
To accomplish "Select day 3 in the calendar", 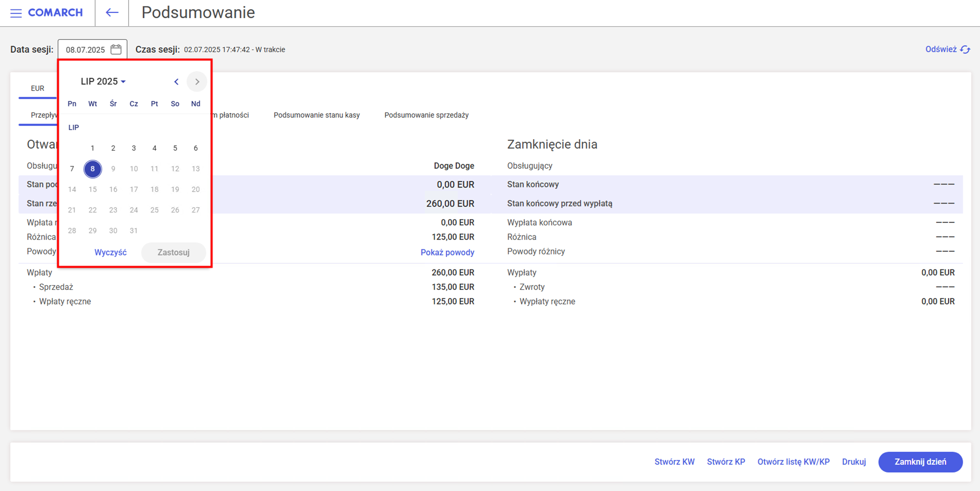I will tap(134, 148).
